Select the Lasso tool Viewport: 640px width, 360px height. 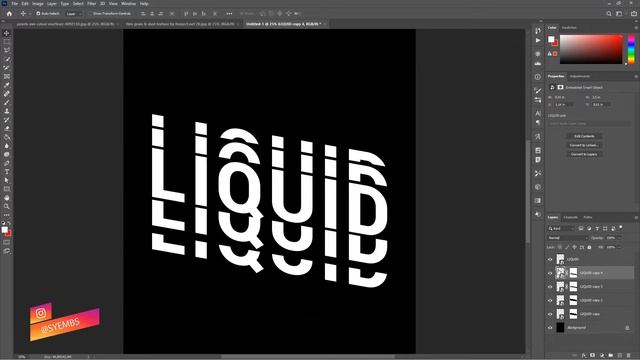(x=7, y=50)
